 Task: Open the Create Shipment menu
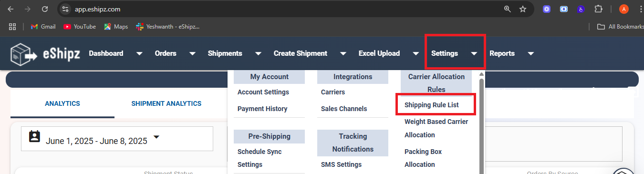point(300,53)
